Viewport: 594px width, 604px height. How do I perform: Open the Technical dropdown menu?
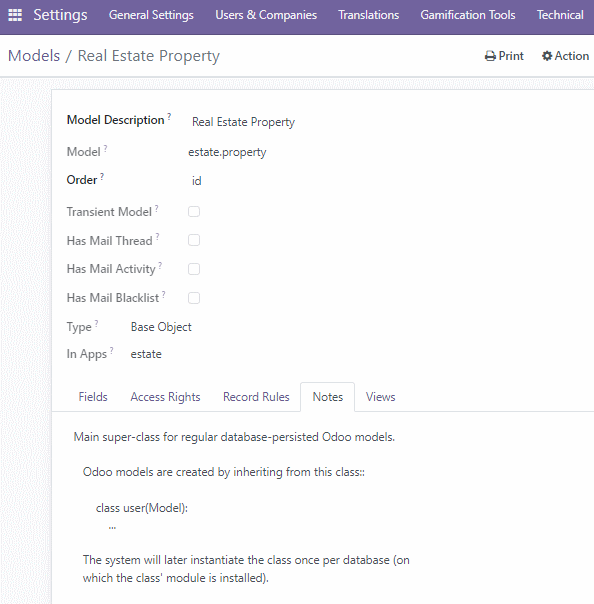(560, 15)
